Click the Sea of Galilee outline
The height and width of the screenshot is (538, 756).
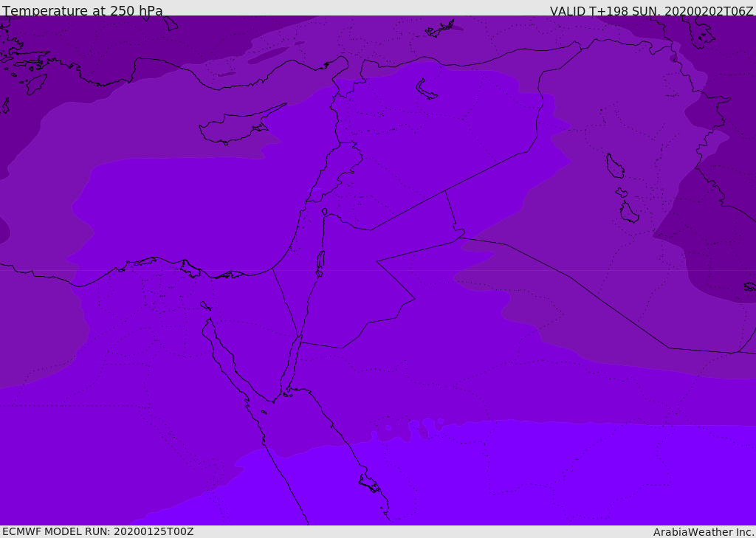pos(325,212)
